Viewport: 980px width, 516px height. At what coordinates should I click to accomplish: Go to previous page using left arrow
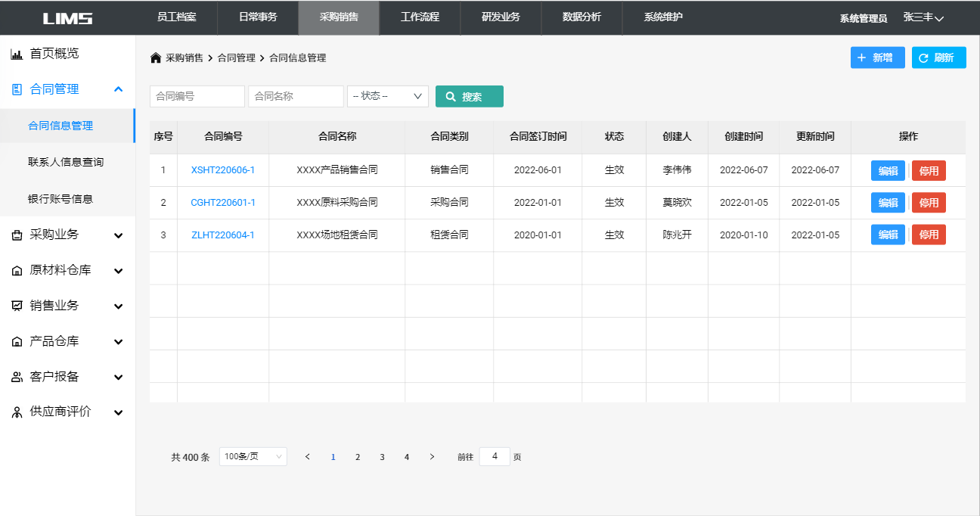coord(307,457)
